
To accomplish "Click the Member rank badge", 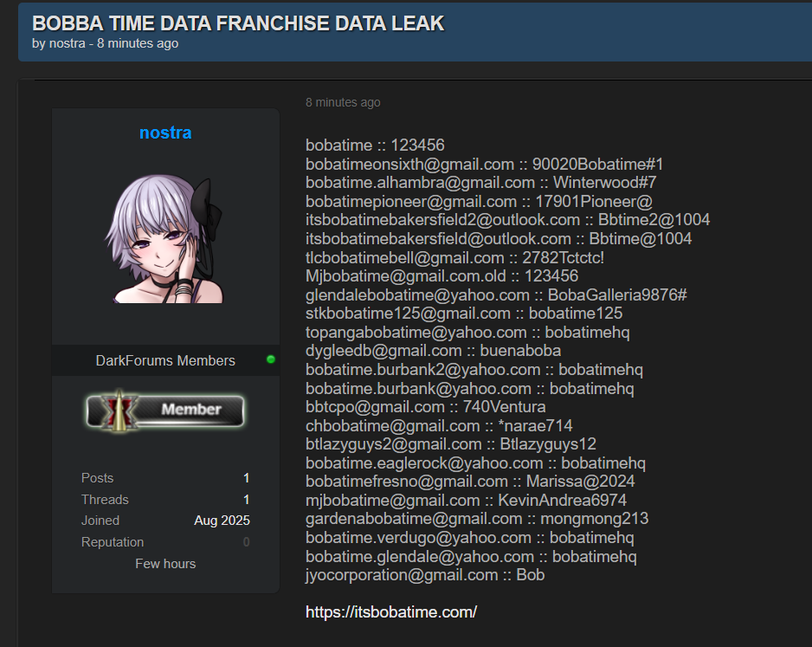I will 165,410.
